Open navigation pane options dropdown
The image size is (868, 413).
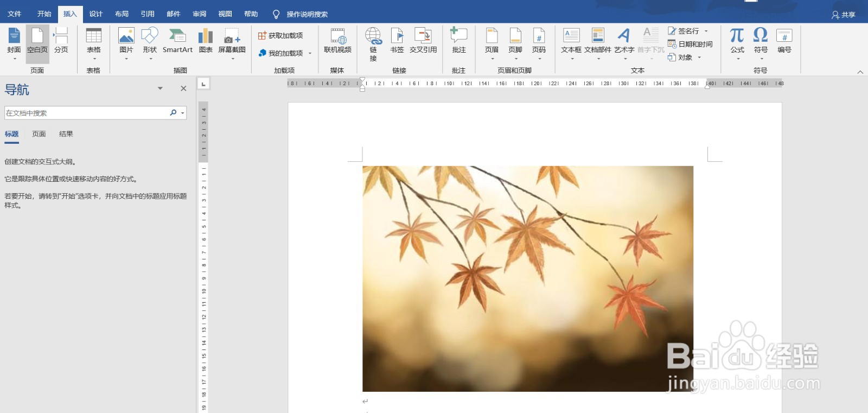tap(160, 88)
